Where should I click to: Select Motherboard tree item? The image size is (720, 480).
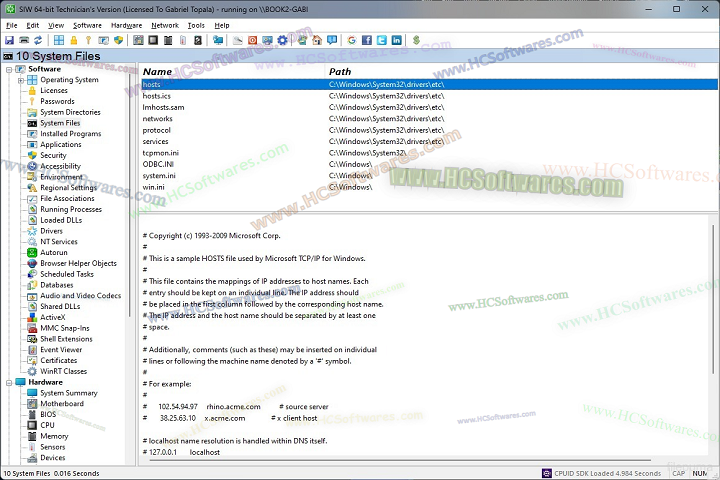point(62,404)
